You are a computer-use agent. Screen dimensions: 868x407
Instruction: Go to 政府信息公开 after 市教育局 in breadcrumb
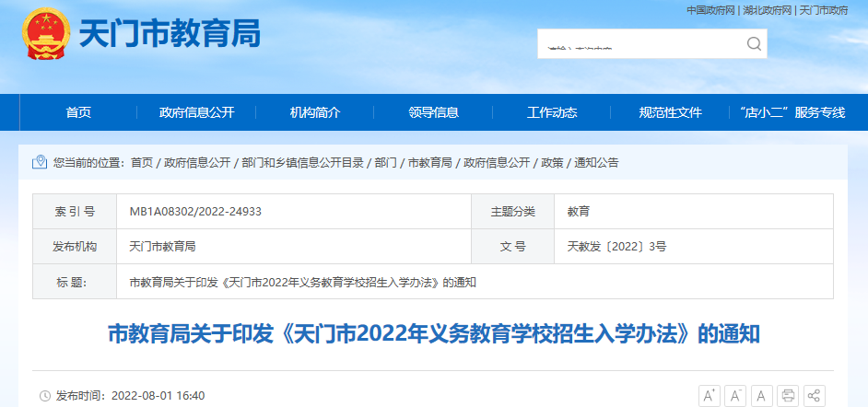[497, 163]
